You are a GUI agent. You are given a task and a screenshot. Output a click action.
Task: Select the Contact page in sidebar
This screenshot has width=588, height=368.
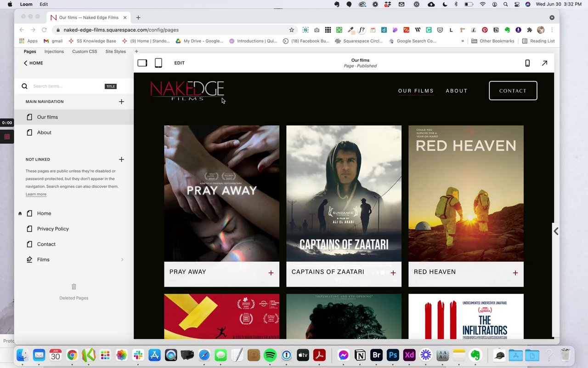74,244
